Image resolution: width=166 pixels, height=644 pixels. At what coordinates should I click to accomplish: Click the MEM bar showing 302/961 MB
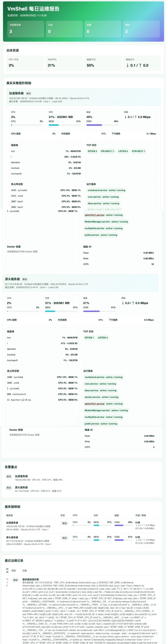(65, 125)
